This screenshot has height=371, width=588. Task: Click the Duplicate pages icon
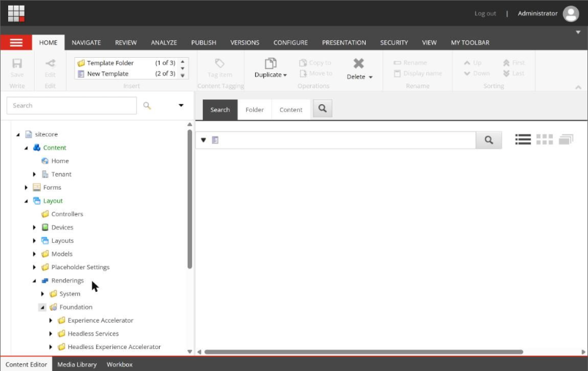click(270, 63)
